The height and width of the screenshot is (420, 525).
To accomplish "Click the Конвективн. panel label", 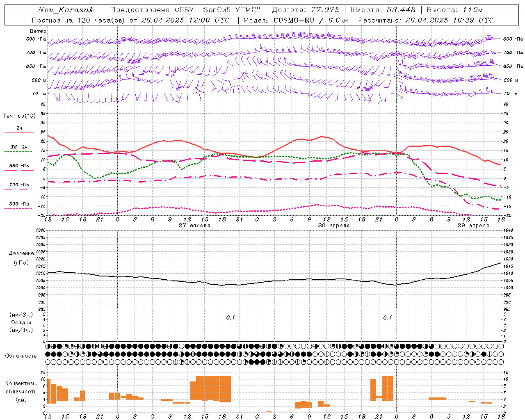I will click(22, 383).
